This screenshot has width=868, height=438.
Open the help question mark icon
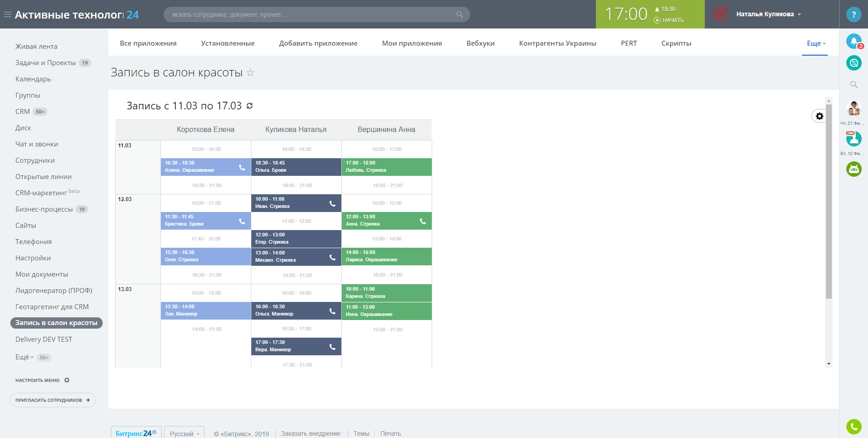click(854, 14)
